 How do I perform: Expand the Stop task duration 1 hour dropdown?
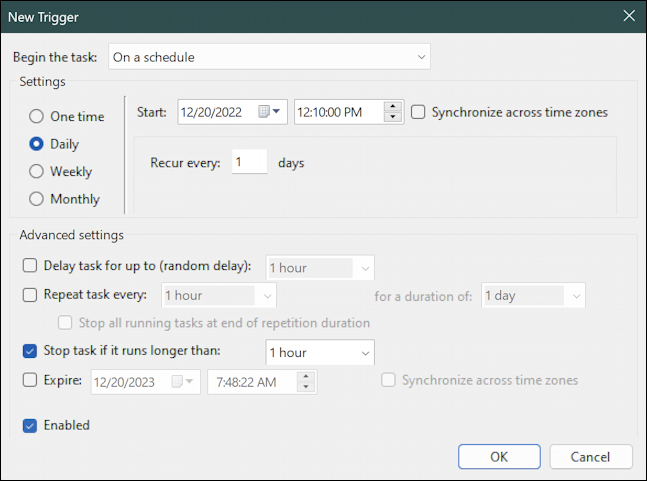pos(320,352)
